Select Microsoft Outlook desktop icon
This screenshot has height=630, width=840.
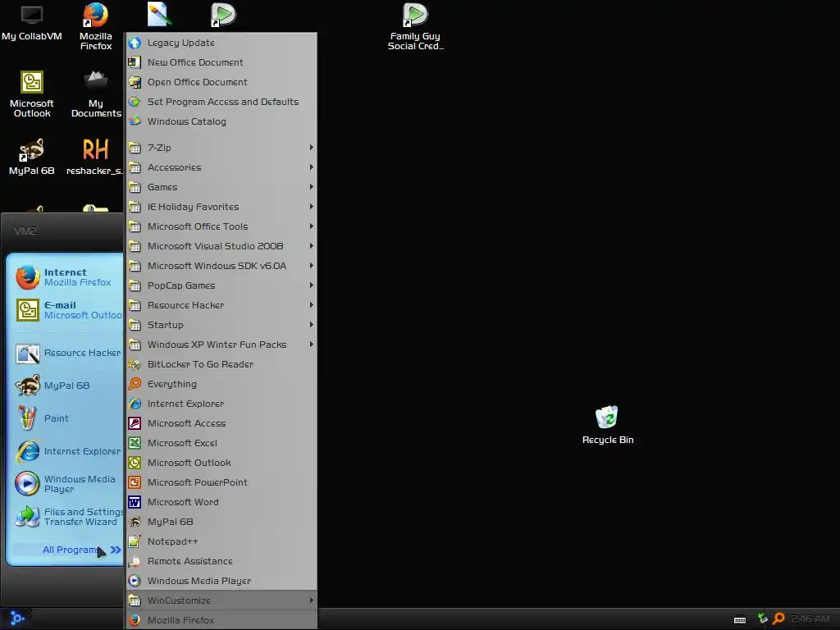coord(32,94)
